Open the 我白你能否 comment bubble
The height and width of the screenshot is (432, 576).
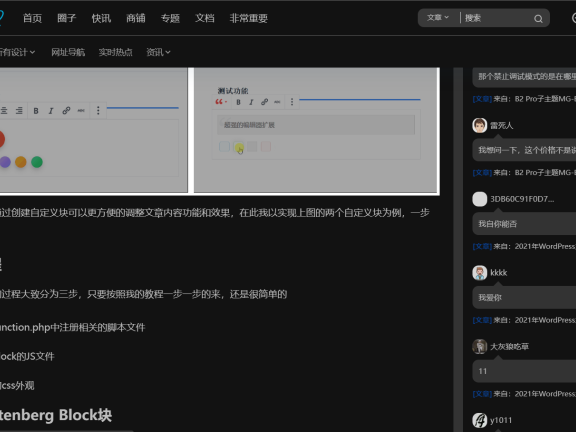click(524, 224)
